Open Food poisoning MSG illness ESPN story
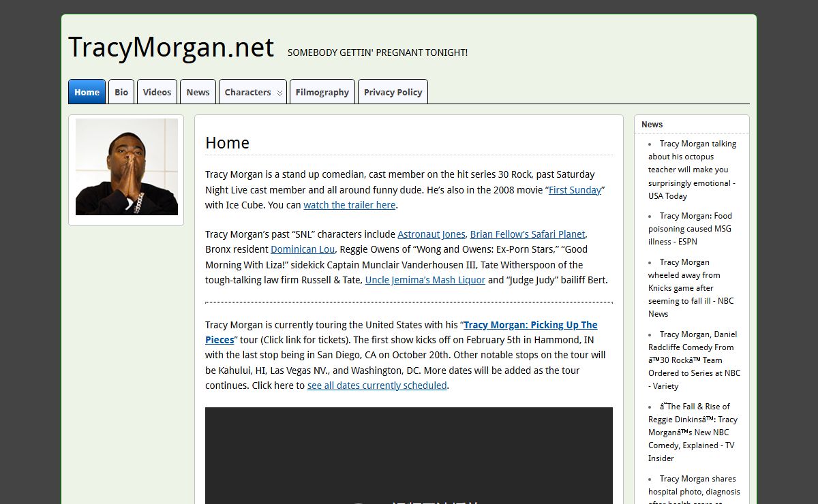The width and height of the screenshot is (818, 504). (690, 229)
